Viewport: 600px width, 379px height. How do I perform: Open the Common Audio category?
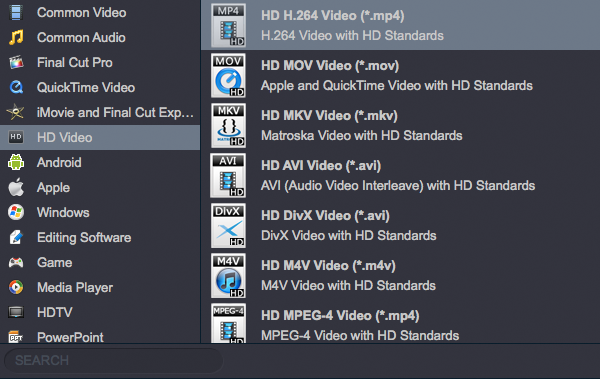100,37
